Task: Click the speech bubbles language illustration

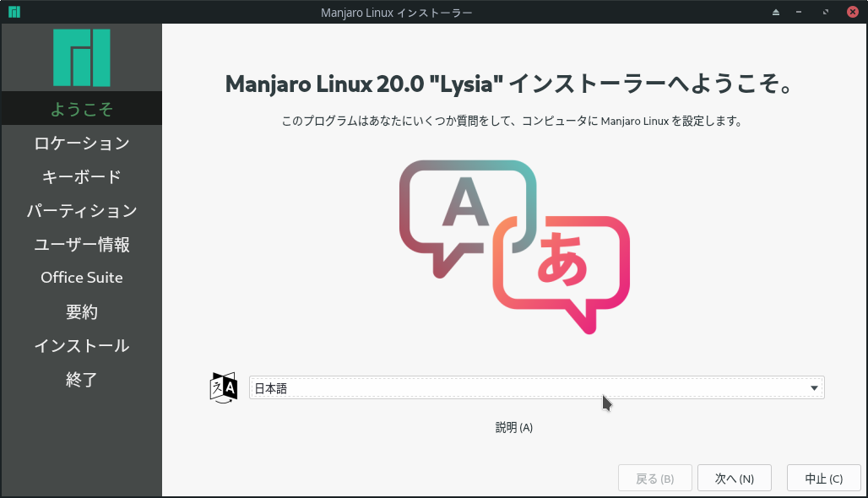Action: pos(514,246)
